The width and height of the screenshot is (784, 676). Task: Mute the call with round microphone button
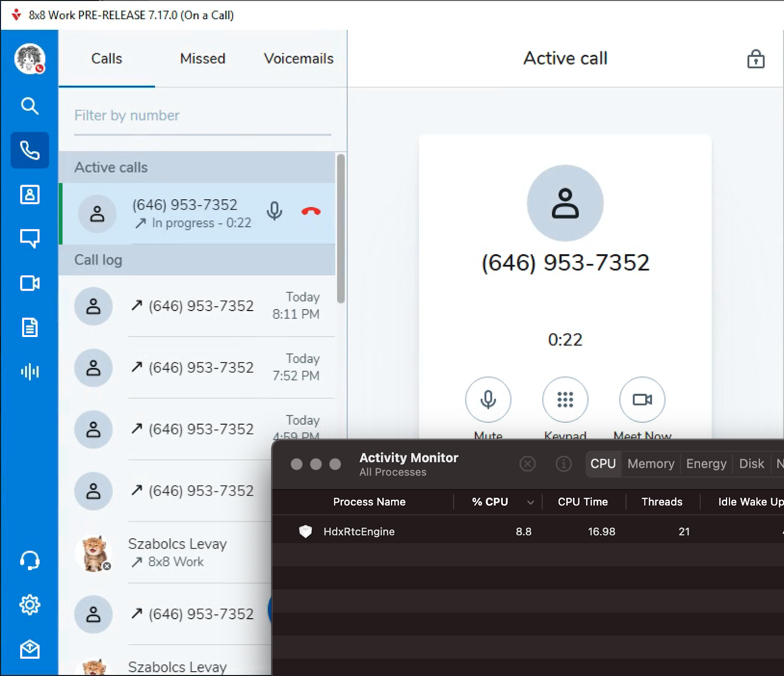click(488, 400)
